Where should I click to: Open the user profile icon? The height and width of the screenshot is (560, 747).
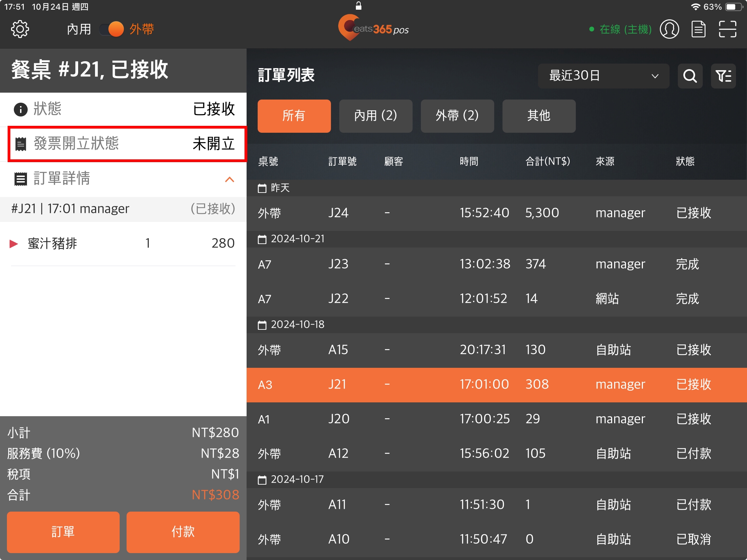670,29
